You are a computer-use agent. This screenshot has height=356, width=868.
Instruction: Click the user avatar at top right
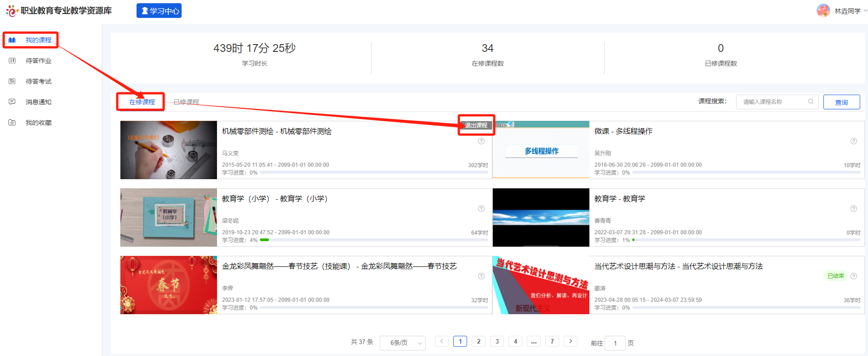tap(823, 11)
